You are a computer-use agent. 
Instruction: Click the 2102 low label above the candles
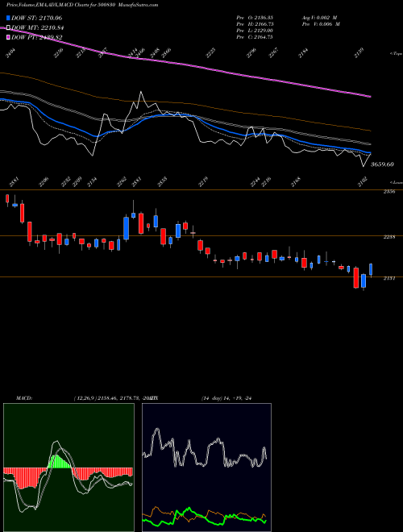tap(363, 181)
